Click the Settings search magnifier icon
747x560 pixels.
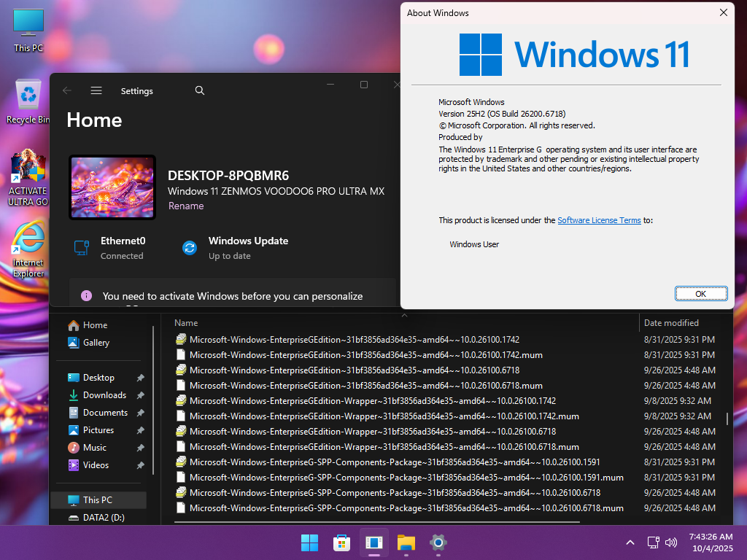[200, 90]
